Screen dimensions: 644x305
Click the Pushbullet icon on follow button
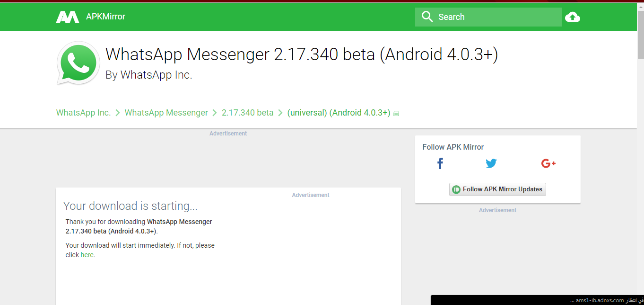(456, 189)
